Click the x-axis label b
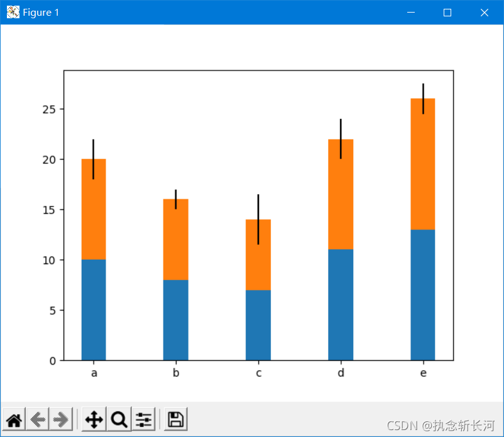This screenshot has width=504, height=437. click(x=176, y=373)
